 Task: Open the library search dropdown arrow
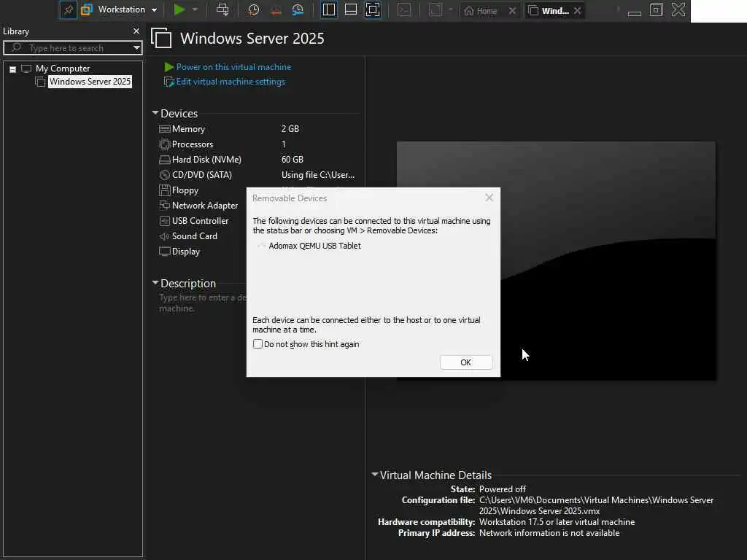tap(136, 47)
